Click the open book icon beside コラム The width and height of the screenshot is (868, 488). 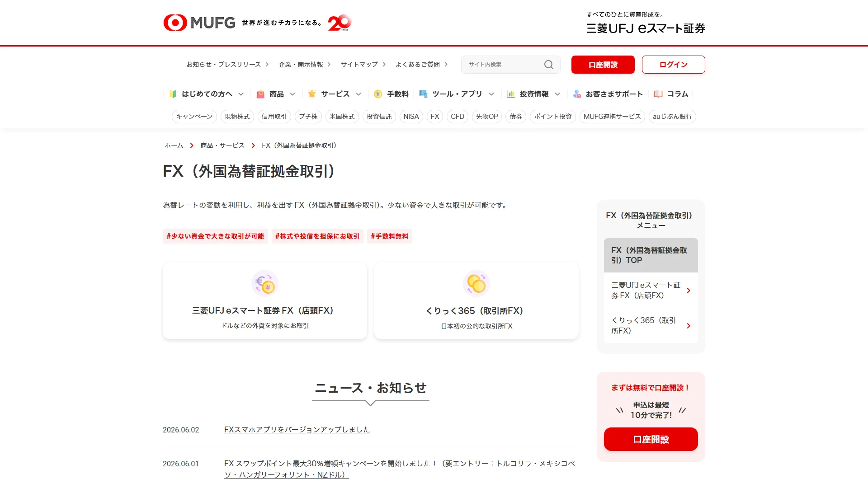658,94
